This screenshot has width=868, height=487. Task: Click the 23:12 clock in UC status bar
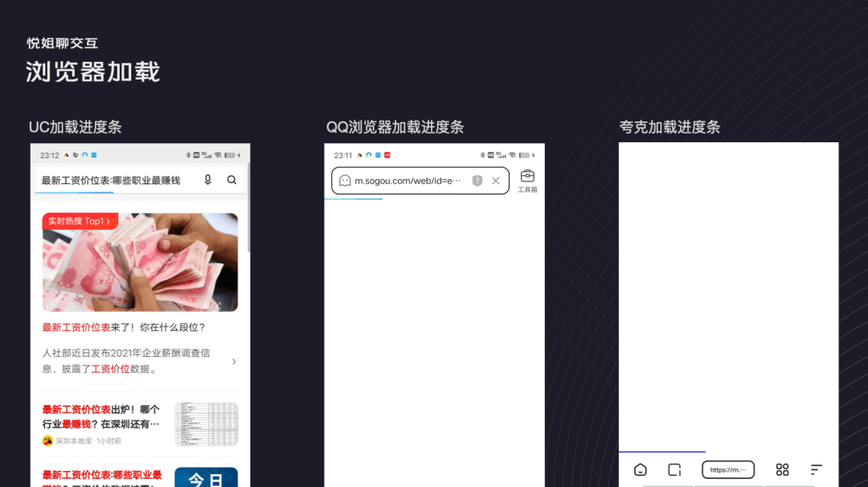pos(49,156)
